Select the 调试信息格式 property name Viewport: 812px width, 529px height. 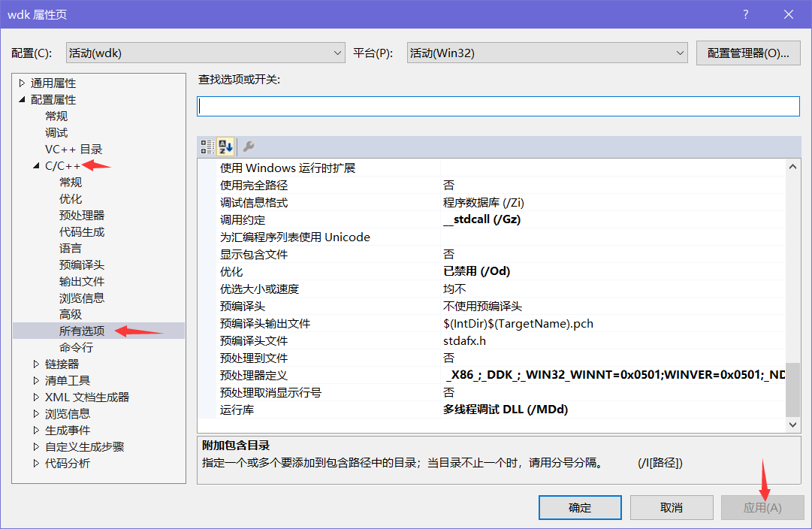point(254,203)
